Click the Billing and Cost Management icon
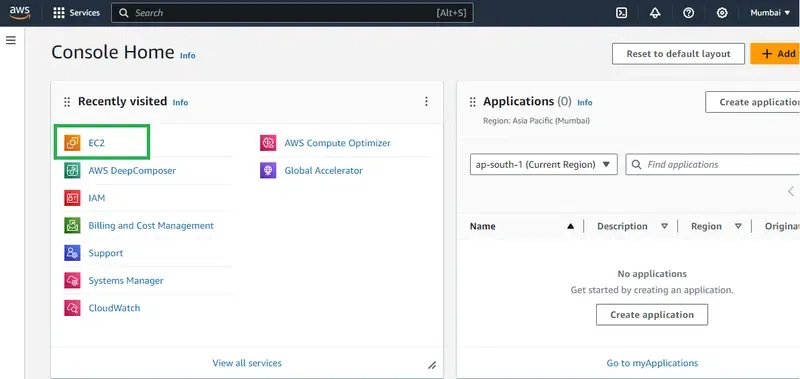 (72, 225)
